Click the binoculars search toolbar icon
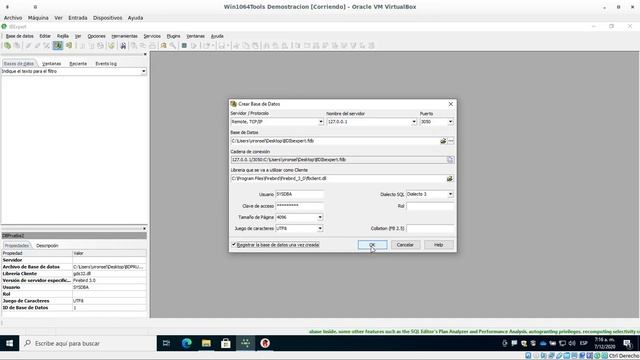This screenshot has height=360, width=640. click(x=123, y=46)
